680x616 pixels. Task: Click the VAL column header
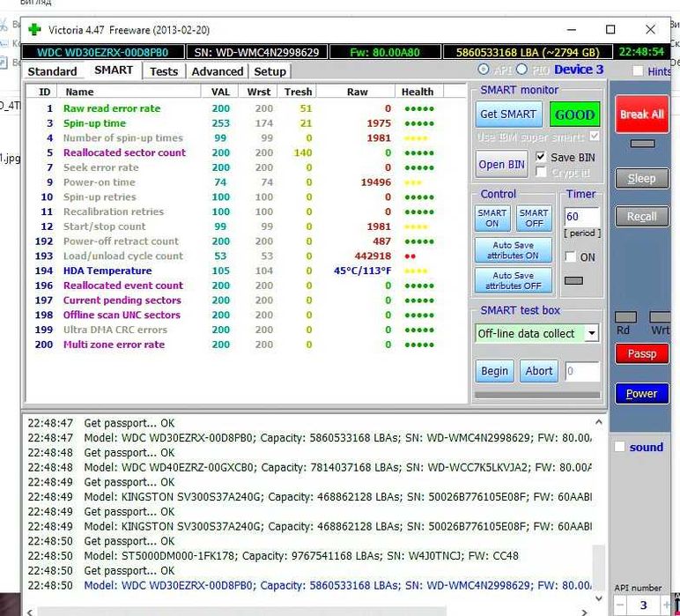tap(220, 92)
